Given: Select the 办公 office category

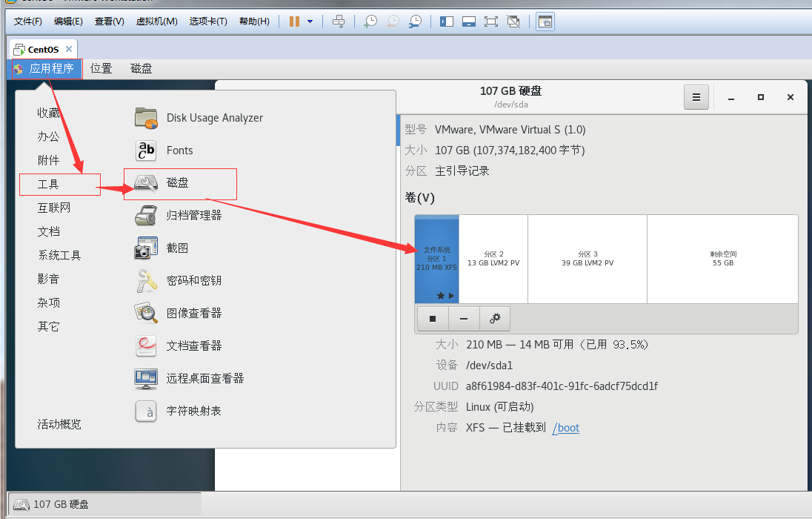Looking at the screenshot, I should pyautogui.click(x=48, y=137).
